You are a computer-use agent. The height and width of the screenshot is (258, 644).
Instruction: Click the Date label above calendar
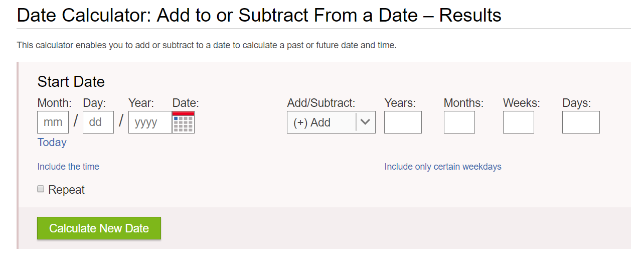[x=186, y=103]
